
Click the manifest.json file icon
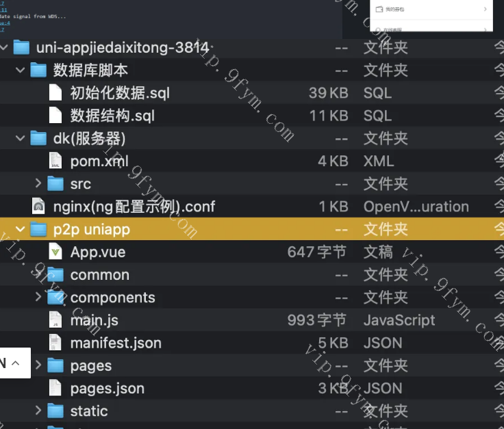(55, 342)
